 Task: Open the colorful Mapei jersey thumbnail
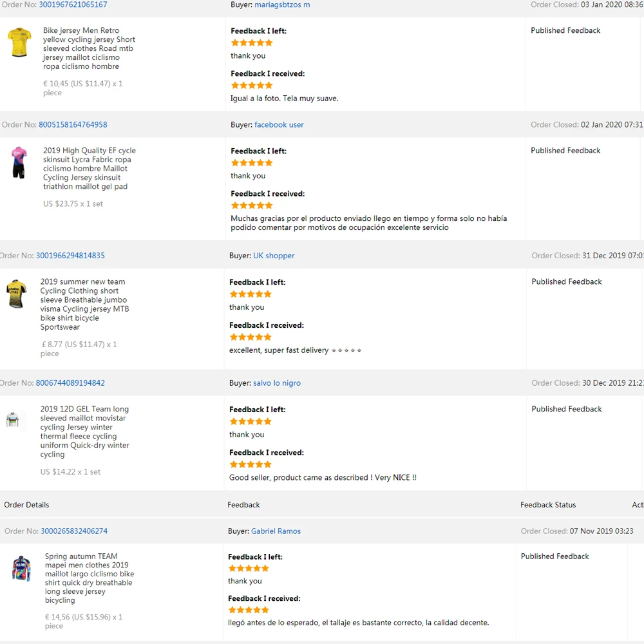pyautogui.click(x=21, y=569)
